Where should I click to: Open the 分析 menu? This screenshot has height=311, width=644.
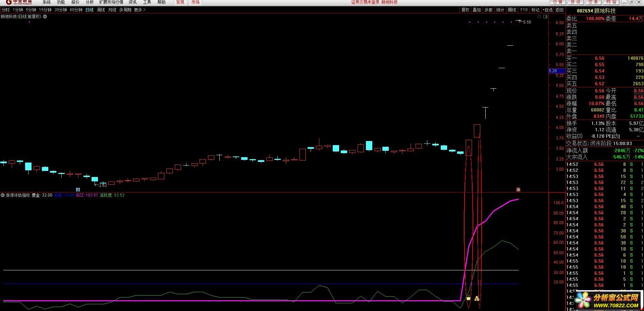point(90,2)
